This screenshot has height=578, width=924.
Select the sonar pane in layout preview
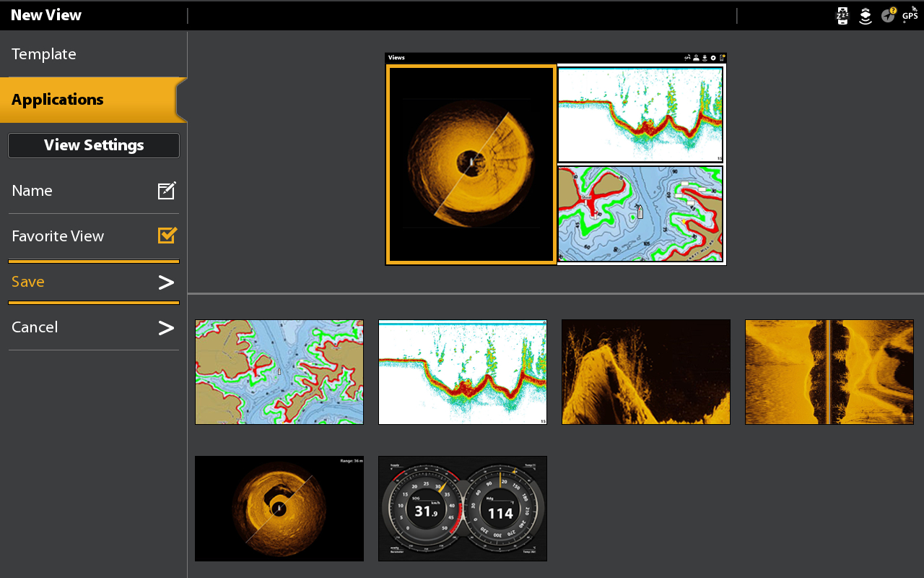click(640, 115)
